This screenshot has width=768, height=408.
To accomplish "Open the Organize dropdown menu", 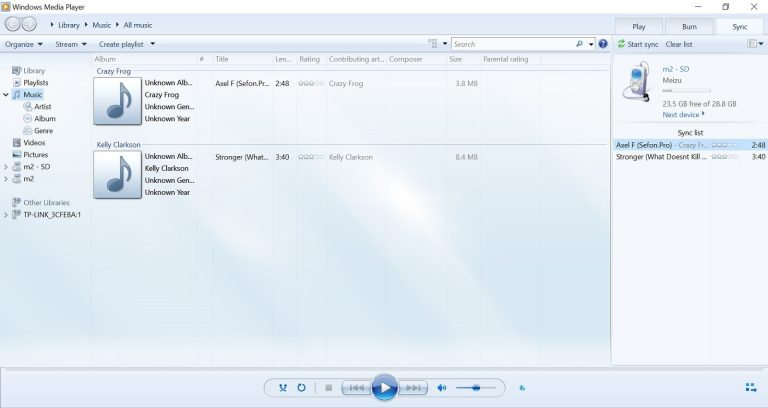I will tap(23, 44).
